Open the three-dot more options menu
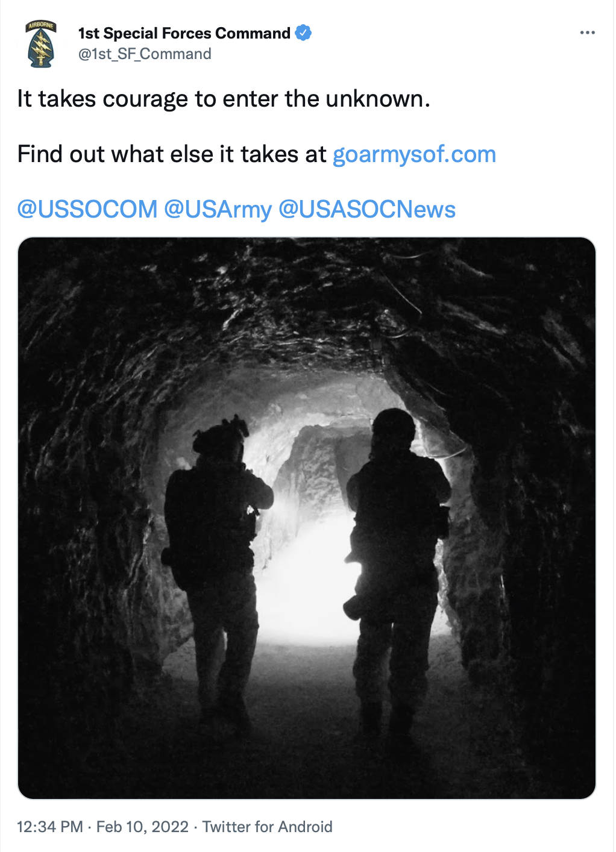 587,33
